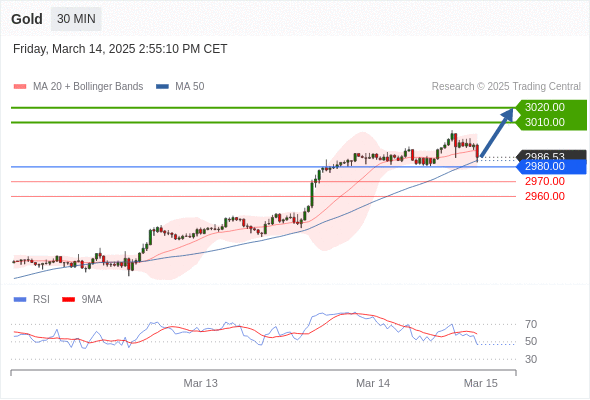Viewport: 590px width, 400px height.
Task: Click the Mar 15 axis label
Action: [x=481, y=383]
